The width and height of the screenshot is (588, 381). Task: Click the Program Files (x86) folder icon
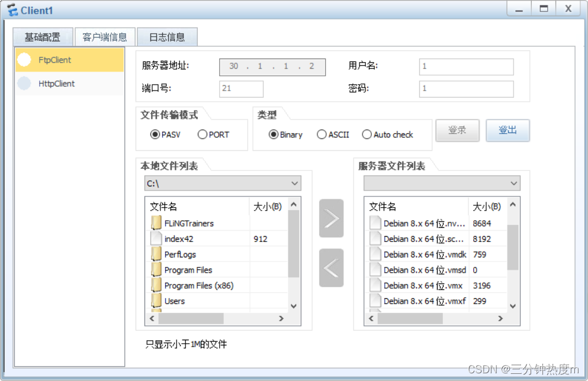[156, 285]
